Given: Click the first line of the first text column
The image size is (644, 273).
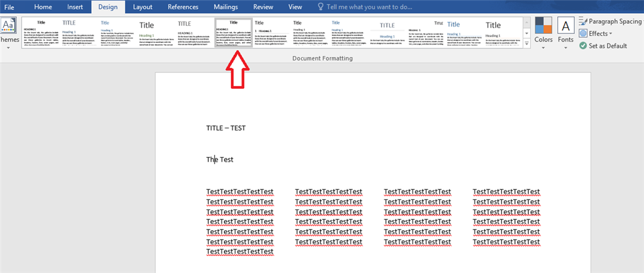Looking at the screenshot, I should click(x=240, y=192).
